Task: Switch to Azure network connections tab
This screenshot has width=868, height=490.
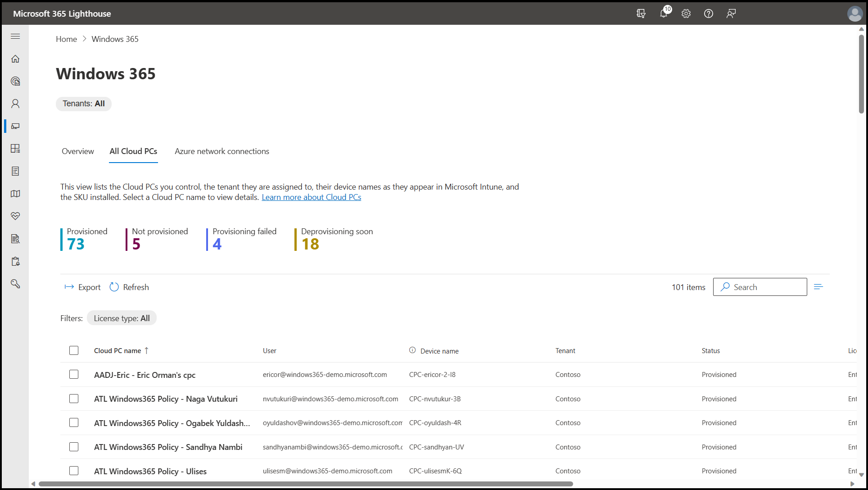Action: [222, 151]
